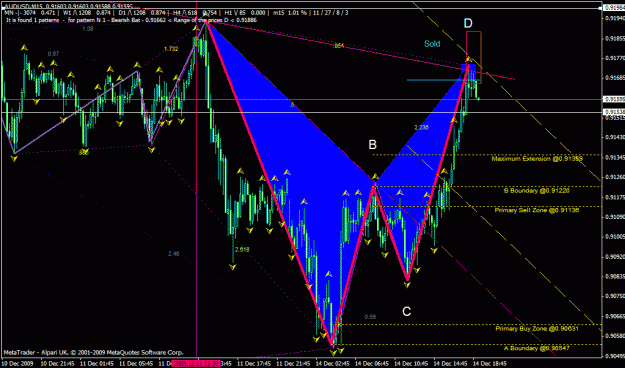Click the current price marker on price axis

pos(614,98)
